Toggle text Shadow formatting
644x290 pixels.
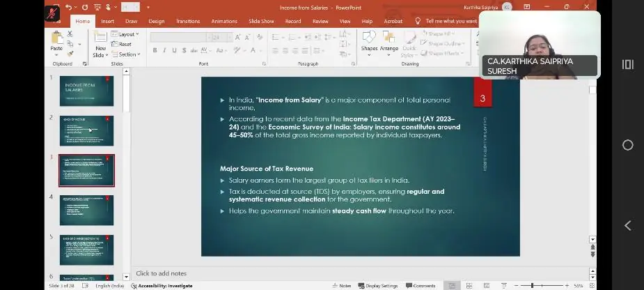pyautogui.click(x=184, y=50)
